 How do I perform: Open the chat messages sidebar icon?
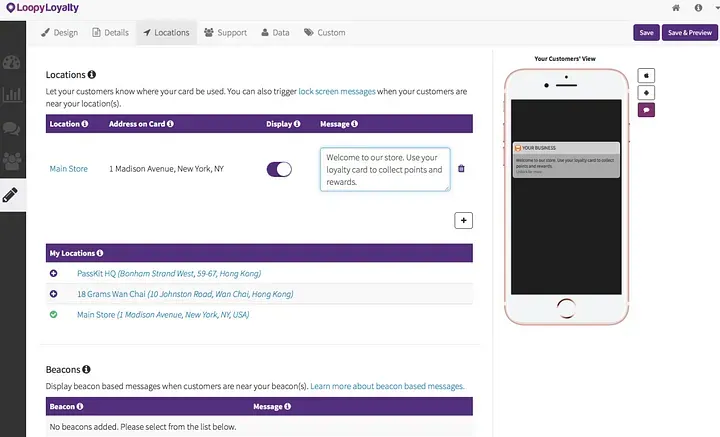pyautogui.click(x=11, y=129)
